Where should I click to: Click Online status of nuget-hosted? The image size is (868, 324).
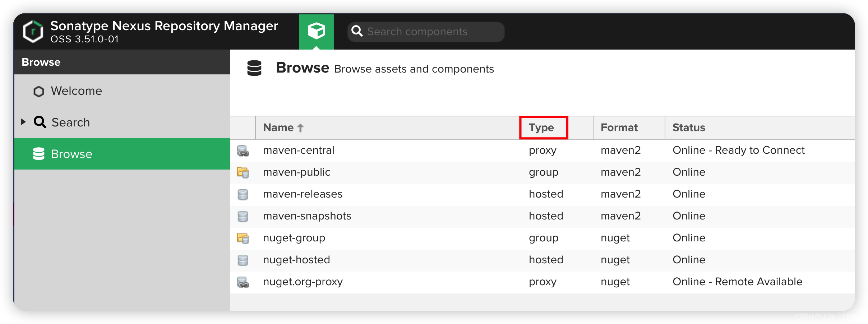[x=689, y=260]
